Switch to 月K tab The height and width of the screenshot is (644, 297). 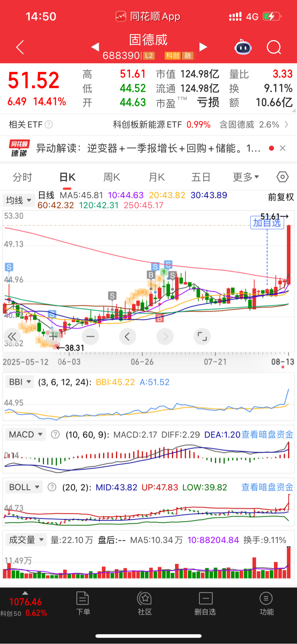pyautogui.click(x=157, y=177)
